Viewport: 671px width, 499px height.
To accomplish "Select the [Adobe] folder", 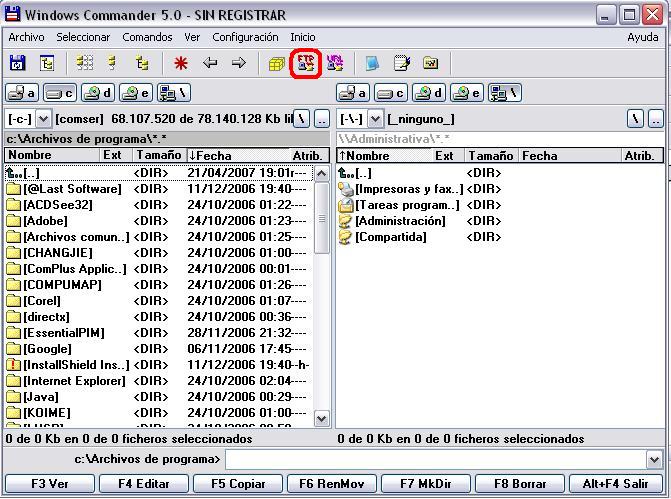I will click(x=157, y=221).
